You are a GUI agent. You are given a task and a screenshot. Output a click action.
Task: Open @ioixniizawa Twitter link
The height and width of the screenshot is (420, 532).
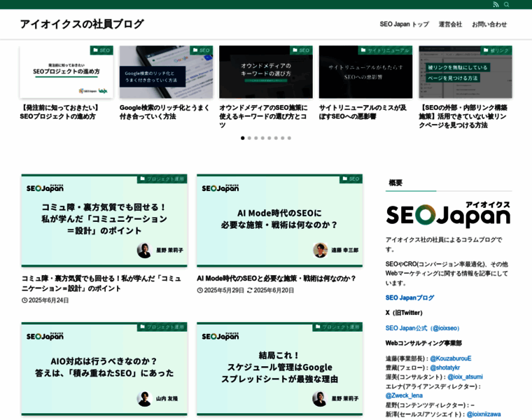coord(484,414)
